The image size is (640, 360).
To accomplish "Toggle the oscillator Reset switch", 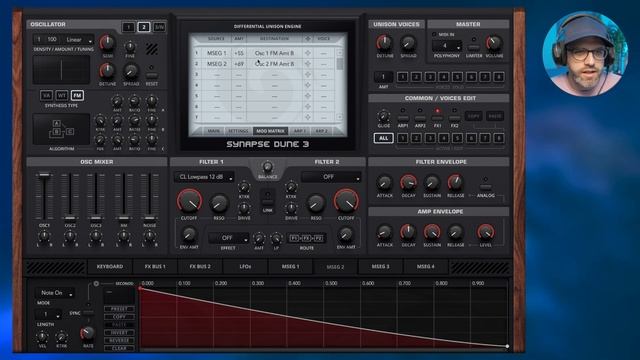I will click(151, 76).
